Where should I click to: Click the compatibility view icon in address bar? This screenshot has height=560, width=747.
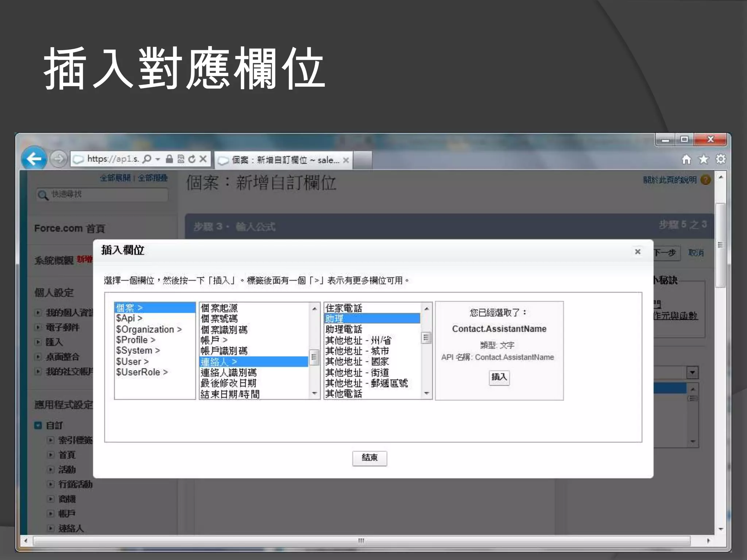tap(181, 159)
